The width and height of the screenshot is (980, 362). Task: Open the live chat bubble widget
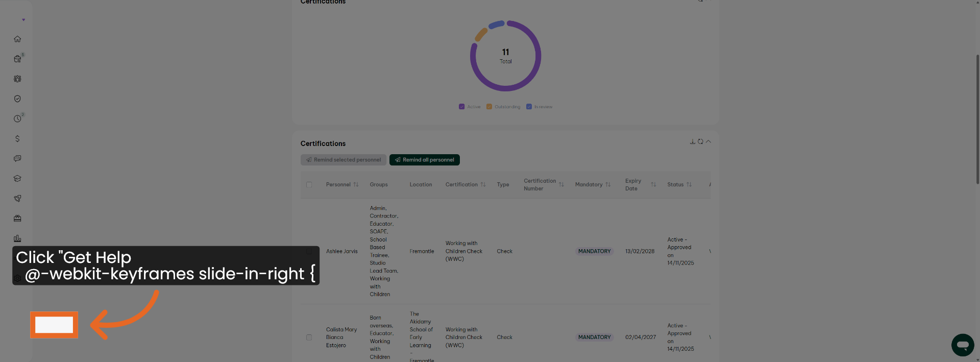(963, 345)
